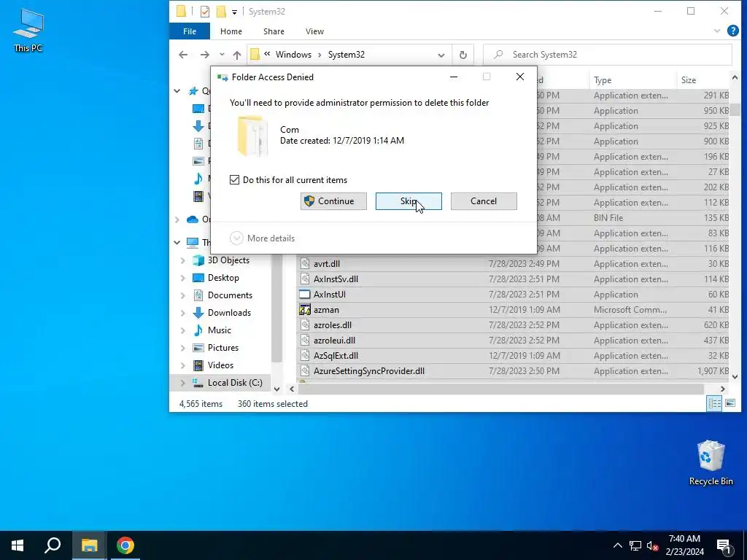Open This PC desktop icon
This screenshot has width=747, height=560.
click(x=28, y=29)
